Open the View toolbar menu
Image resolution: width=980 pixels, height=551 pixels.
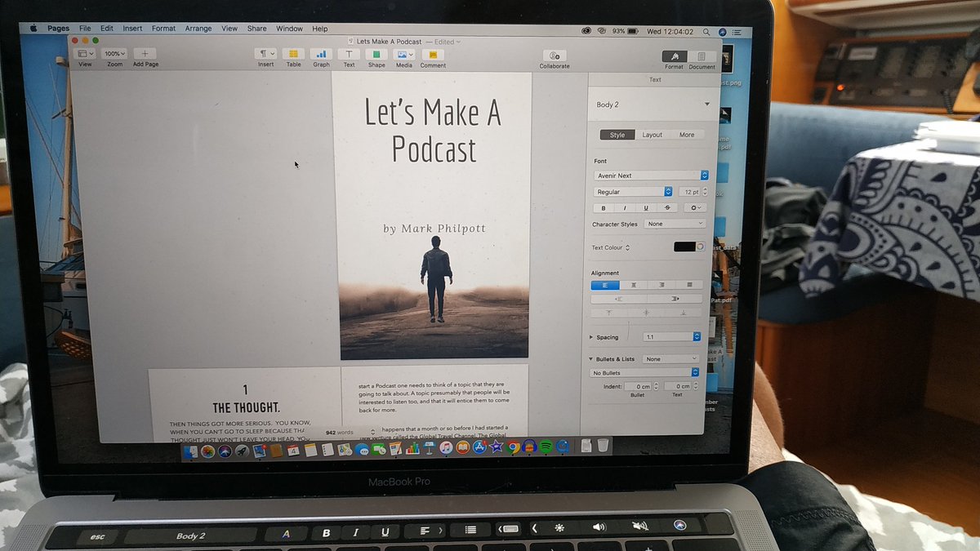point(85,54)
